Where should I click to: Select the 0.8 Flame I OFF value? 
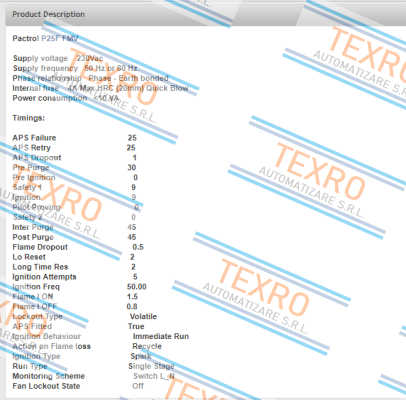click(132, 307)
